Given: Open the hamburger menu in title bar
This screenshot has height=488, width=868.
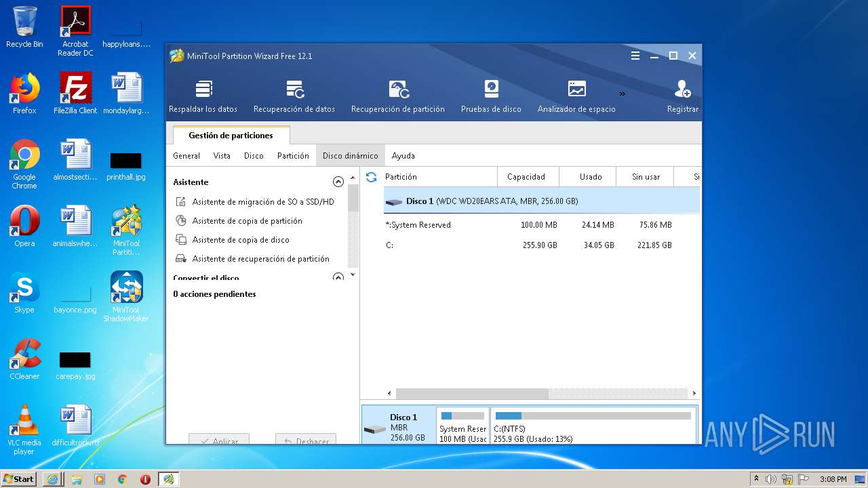Looking at the screenshot, I should click(x=635, y=56).
